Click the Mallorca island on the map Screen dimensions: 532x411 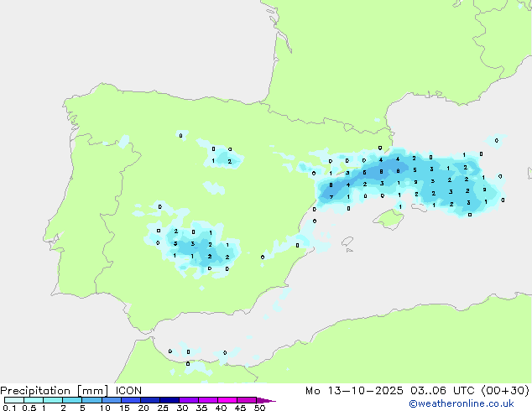[388, 220]
